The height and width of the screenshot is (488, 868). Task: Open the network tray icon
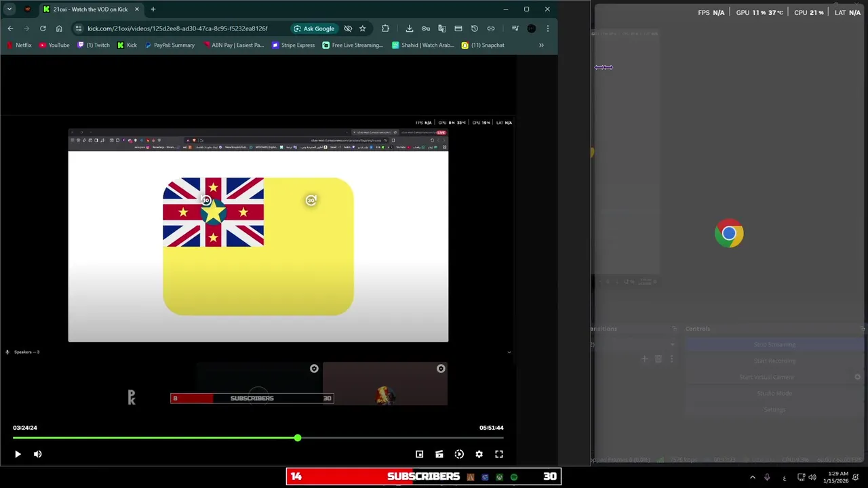801,477
